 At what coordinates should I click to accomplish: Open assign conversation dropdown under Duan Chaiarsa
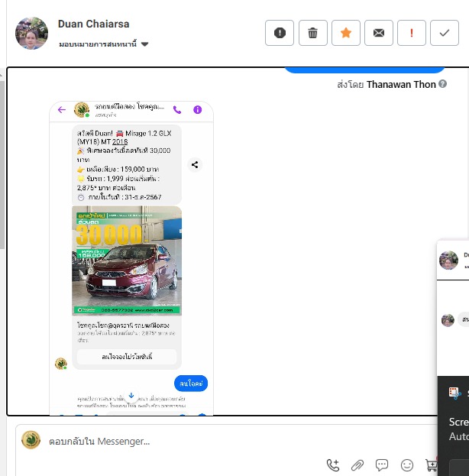pyautogui.click(x=104, y=44)
